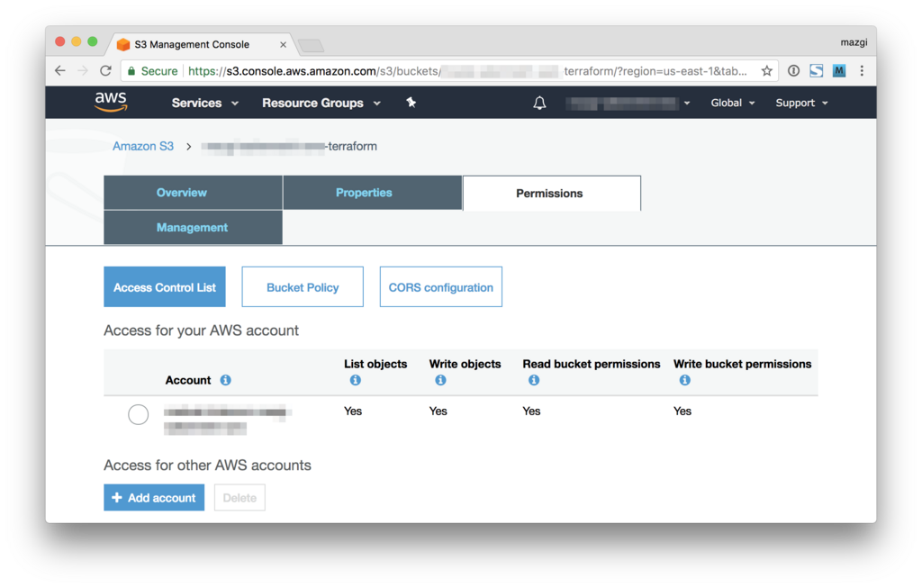This screenshot has width=922, height=588.
Task: Switch to the Properties tab
Action: point(372,193)
